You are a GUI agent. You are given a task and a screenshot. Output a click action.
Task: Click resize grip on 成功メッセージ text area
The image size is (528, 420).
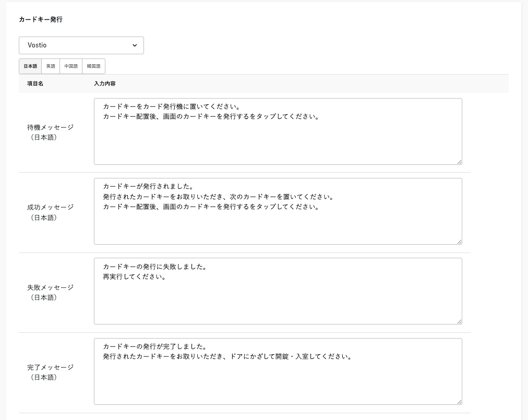pos(459,242)
